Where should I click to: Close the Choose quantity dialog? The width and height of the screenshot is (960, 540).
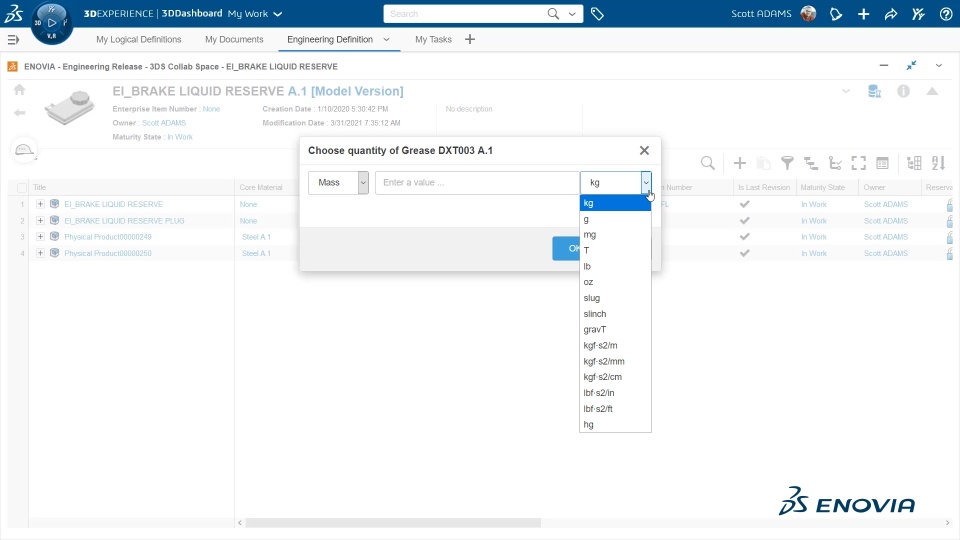click(644, 150)
